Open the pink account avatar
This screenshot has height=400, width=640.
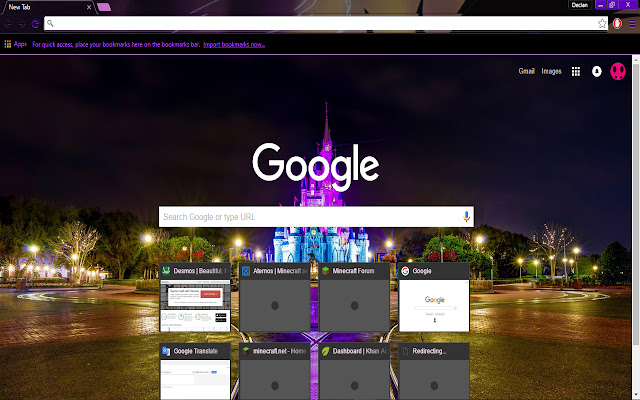coord(618,71)
